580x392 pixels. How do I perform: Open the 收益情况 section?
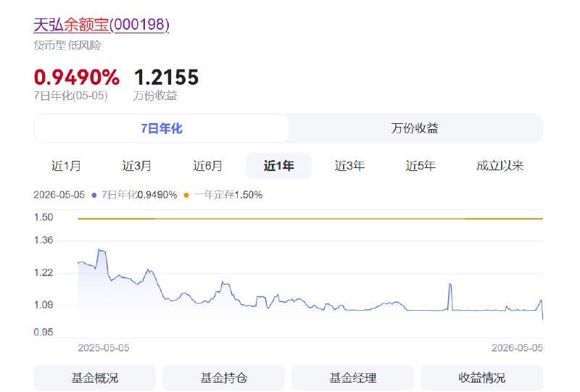coord(481,378)
